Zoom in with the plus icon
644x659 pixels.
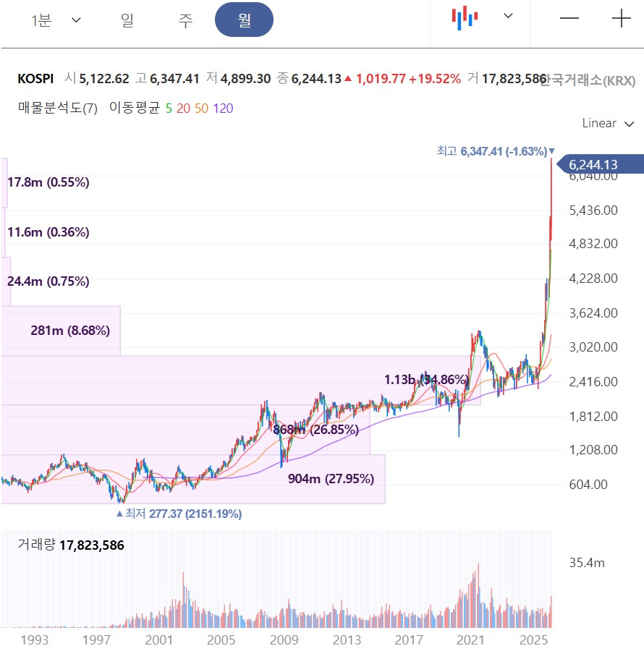tap(622, 19)
